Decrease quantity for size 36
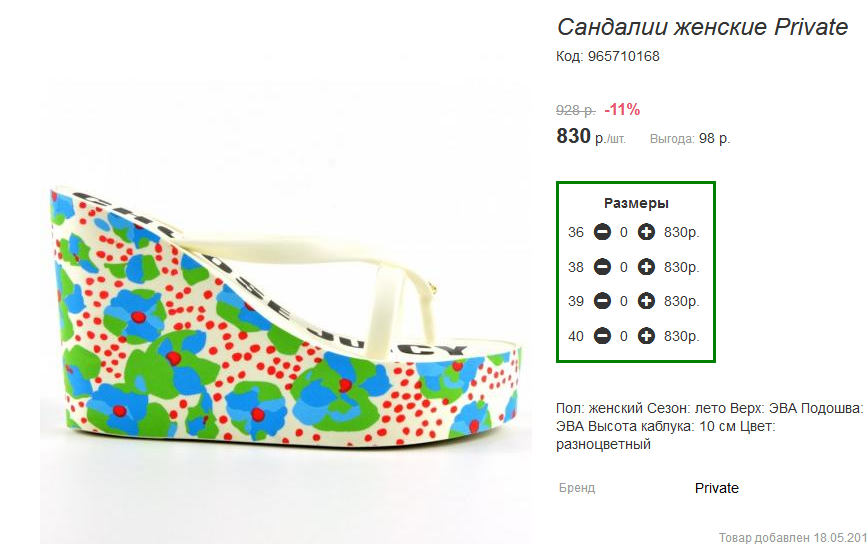The height and width of the screenshot is (544, 868). 602,232
